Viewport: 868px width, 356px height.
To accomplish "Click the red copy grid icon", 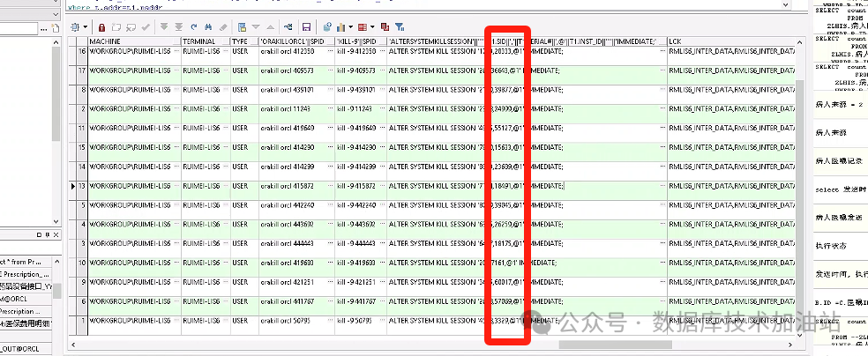I will (x=385, y=26).
